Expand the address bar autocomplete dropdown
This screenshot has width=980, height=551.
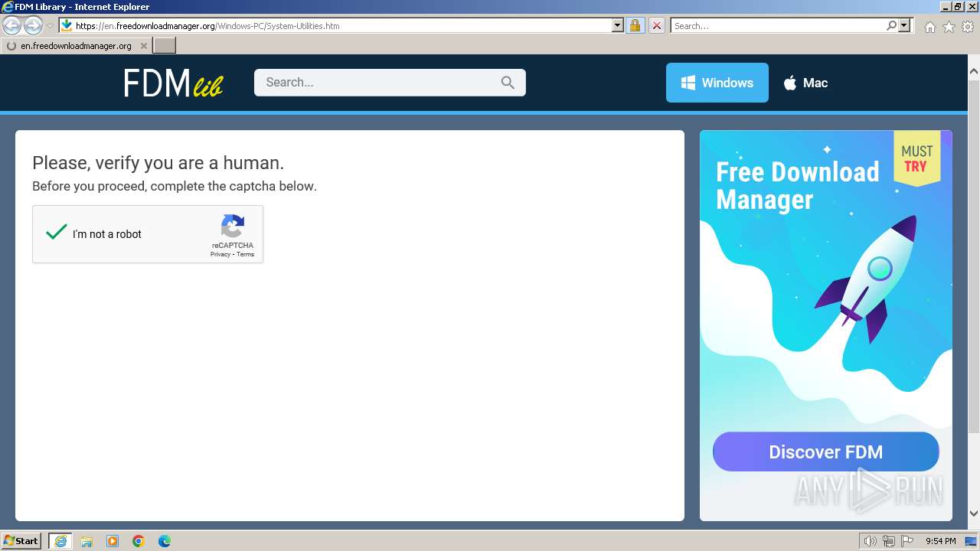point(618,25)
